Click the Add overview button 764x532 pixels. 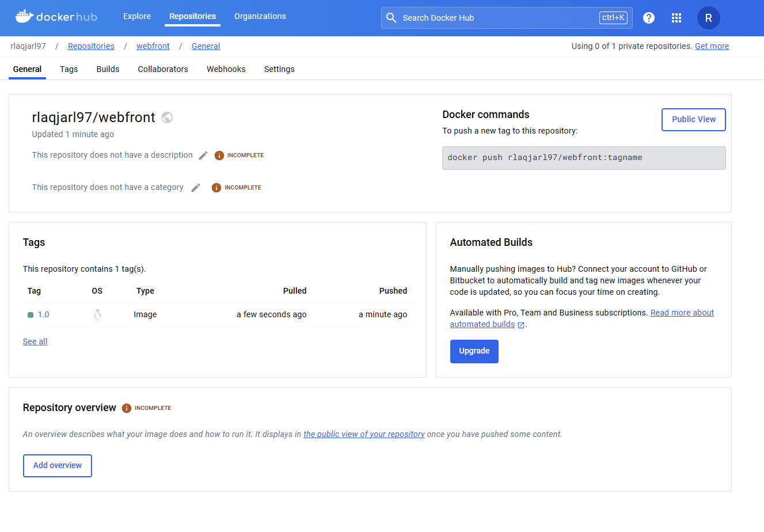(58, 466)
